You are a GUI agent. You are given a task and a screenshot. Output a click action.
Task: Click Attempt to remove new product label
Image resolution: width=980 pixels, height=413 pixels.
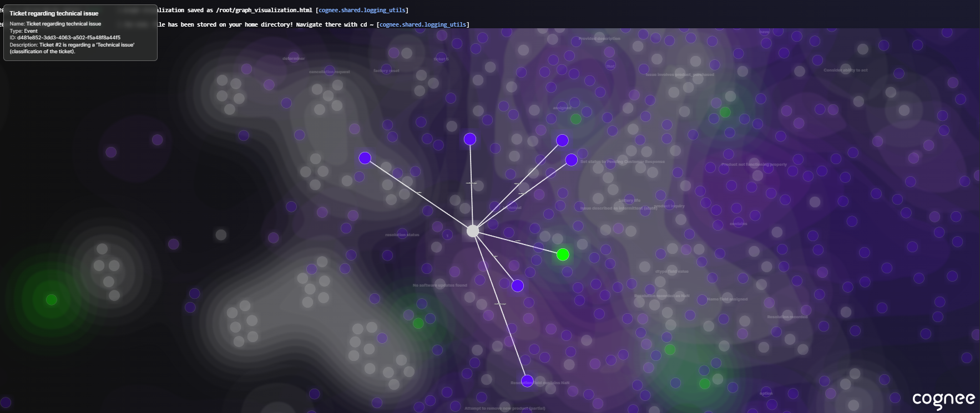point(505,408)
